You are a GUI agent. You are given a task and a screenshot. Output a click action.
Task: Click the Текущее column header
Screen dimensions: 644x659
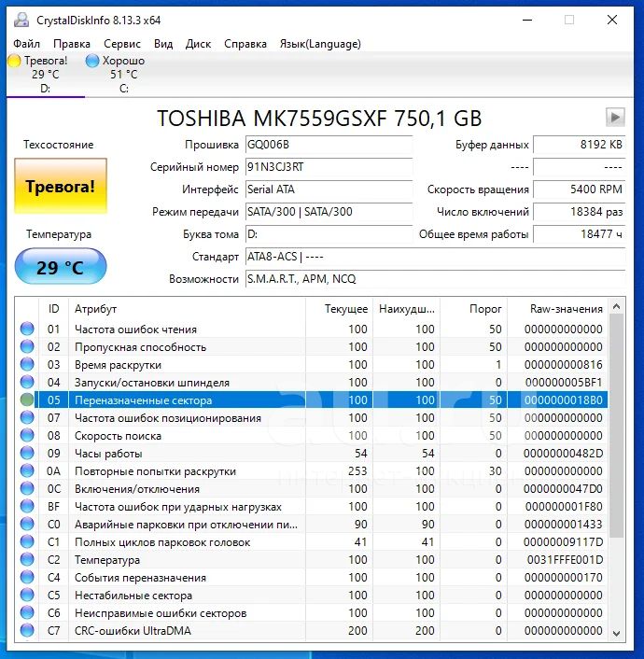coord(339,309)
